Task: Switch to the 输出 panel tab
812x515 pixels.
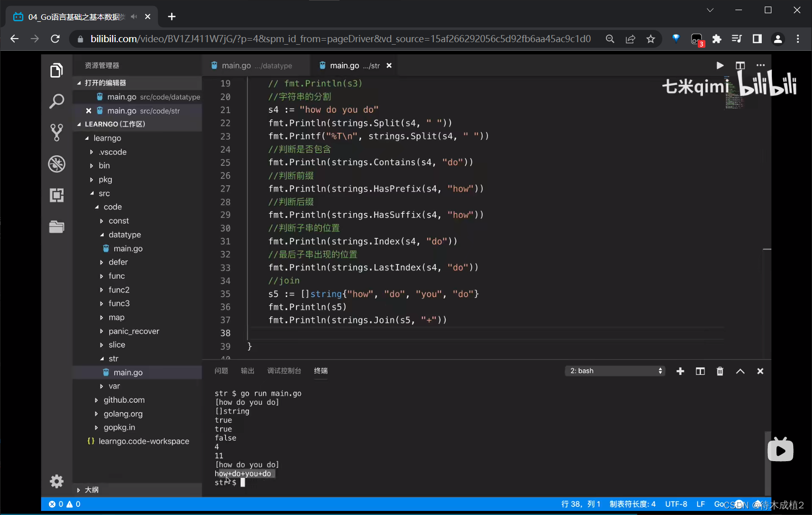Action: pyautogui.click(x=248, y=371)
